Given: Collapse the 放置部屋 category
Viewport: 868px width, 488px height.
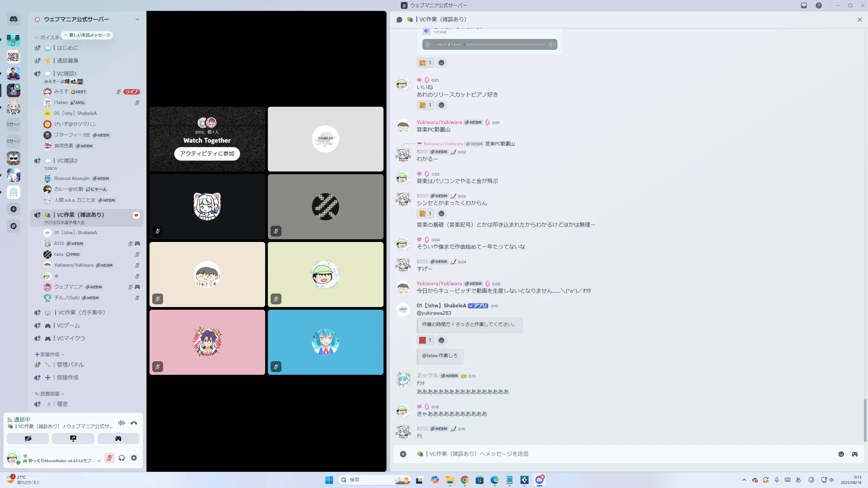Looking at the screenshot, I should 50,394.
